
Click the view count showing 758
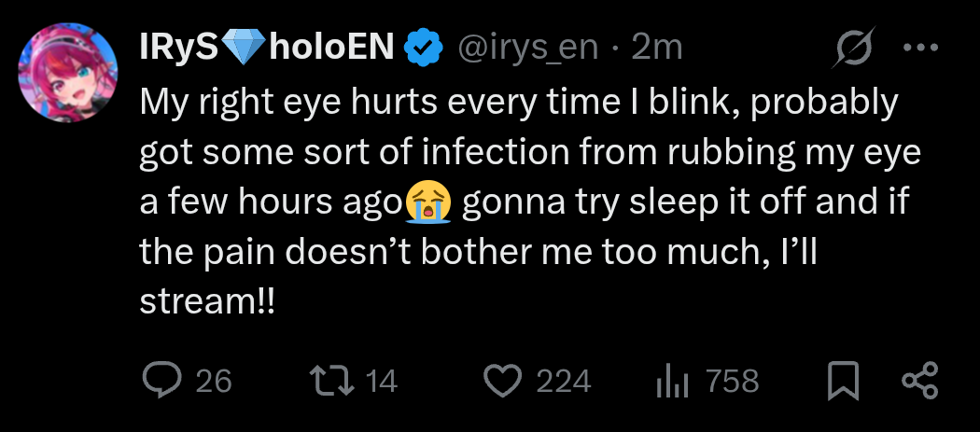[x=732, y=381]
